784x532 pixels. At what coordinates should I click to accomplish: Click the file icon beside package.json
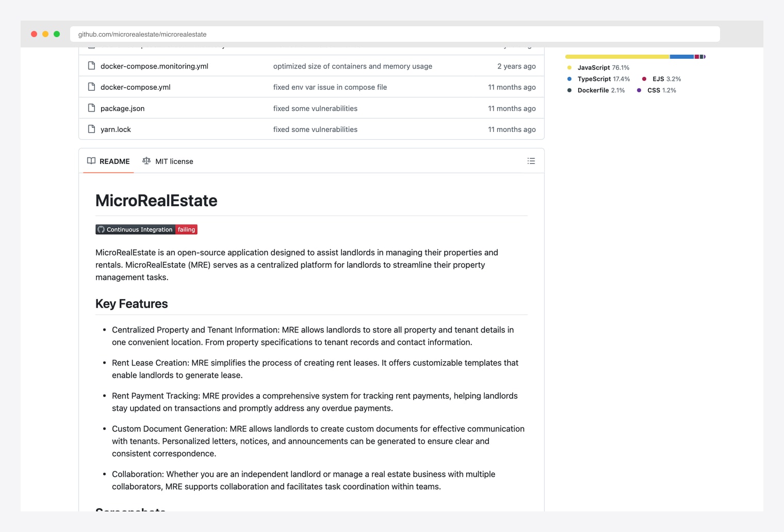pyautogui.click(x=91, y=108)
